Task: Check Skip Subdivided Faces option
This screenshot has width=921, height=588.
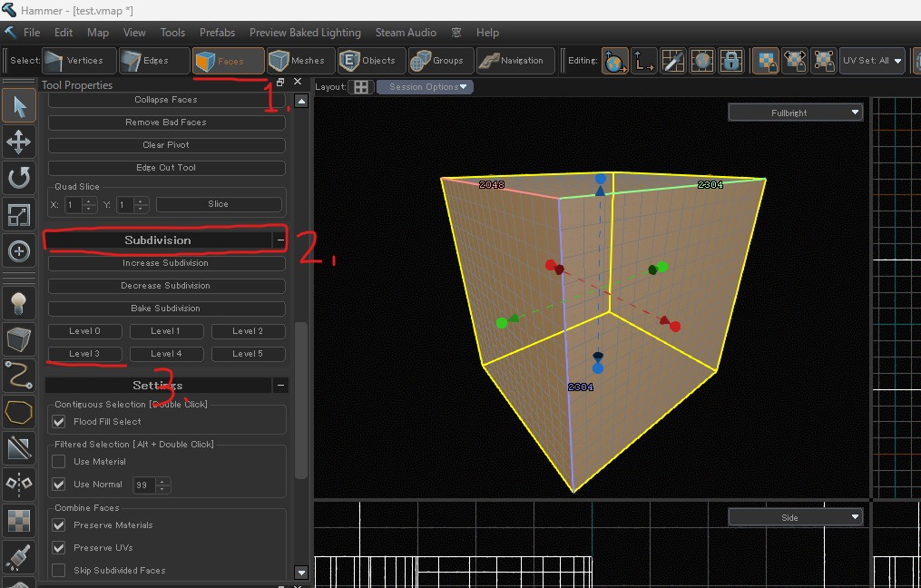Action: click(59, 571)
